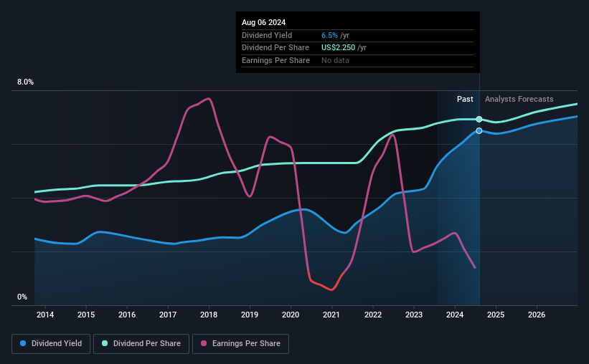
Task: Click the 2025 x-axis label
Action: point(496,315)
